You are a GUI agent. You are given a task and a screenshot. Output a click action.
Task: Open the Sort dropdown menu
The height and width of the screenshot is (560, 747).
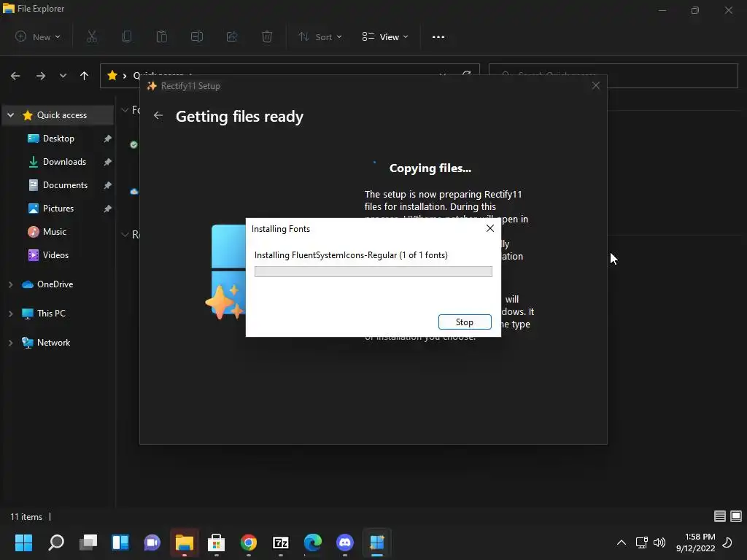coord(320,36)
